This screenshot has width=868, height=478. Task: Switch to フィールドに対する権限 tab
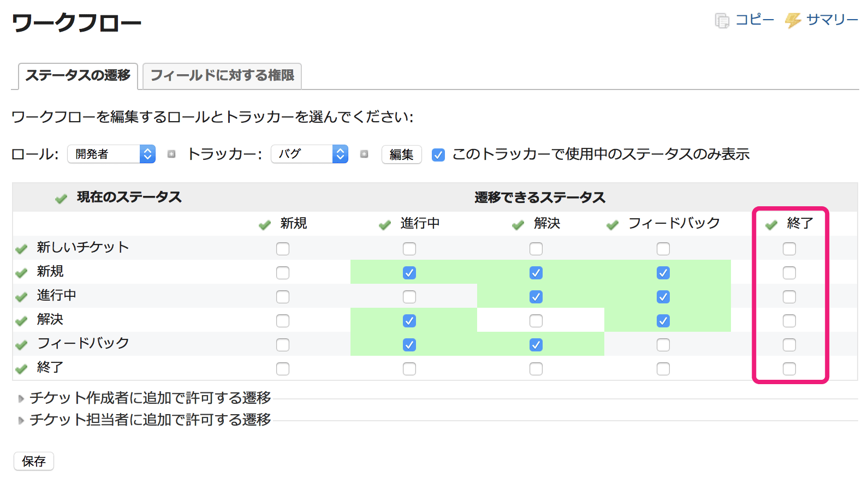[x=222, y=76]
